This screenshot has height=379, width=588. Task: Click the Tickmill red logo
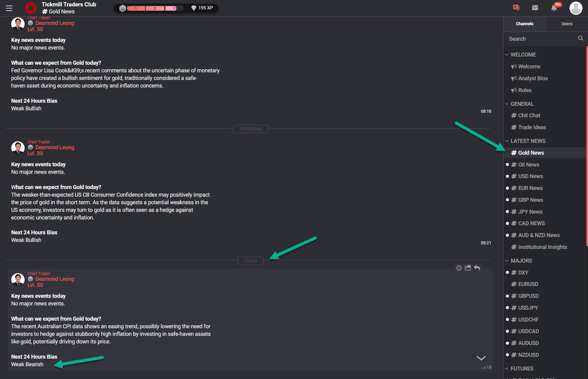31,8
